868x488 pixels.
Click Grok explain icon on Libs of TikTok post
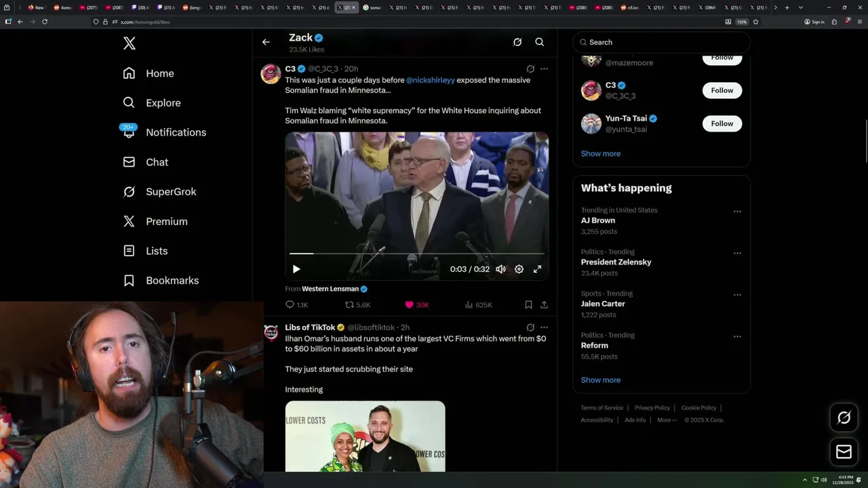click(x=530, y=327)
